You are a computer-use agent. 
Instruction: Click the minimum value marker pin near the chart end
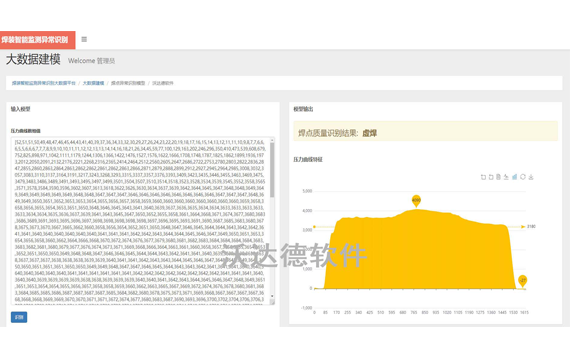pyautogui.click(x=522, y=281)
